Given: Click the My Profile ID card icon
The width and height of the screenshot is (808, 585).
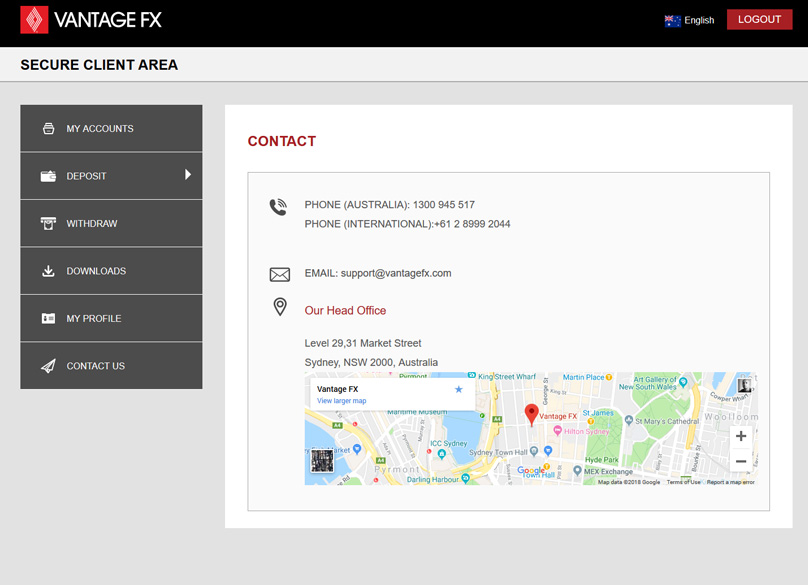Looking at the screenshot, I should click(x=48, y=319).
